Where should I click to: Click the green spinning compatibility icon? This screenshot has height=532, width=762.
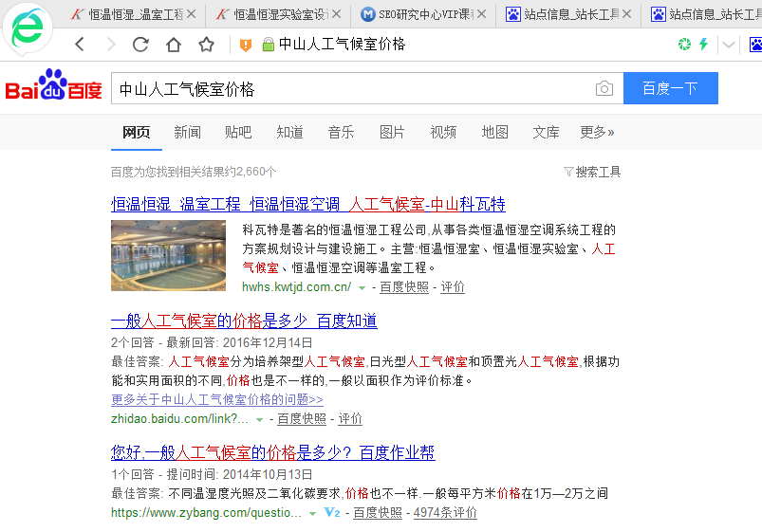click(x=684, y=45)
